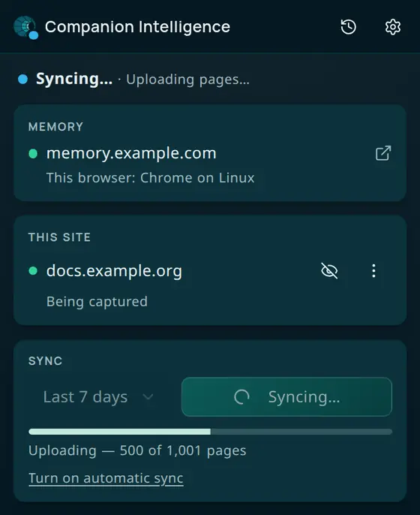Open the history clock icon
This screenshot has height=515, width=420.
click(348, 26)
